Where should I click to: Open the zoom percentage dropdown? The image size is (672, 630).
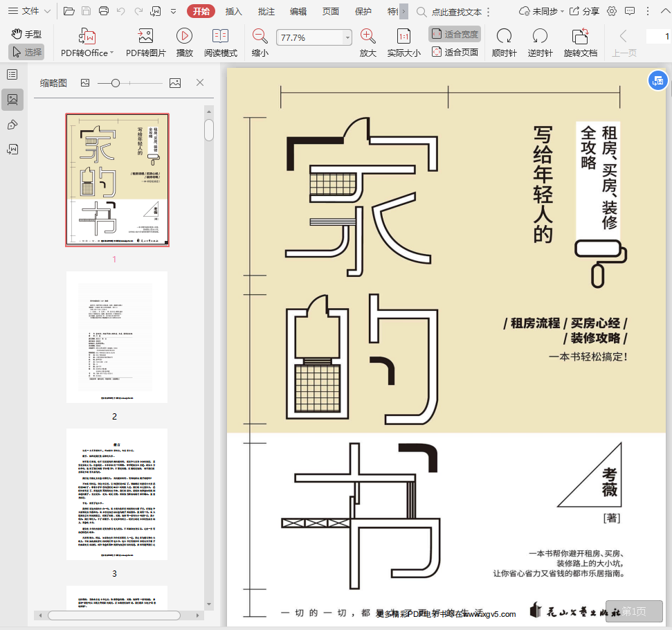(347, 38)
